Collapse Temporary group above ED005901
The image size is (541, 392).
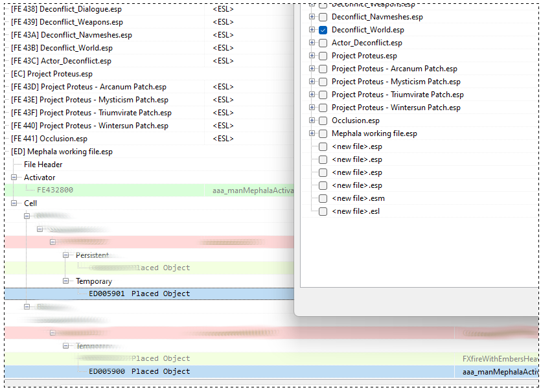[x=65, y=281]
